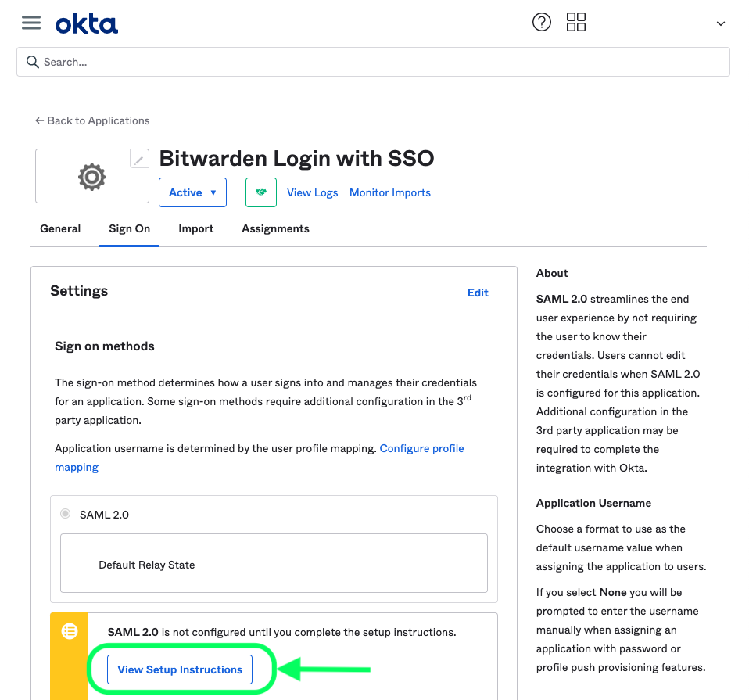Open the View Logs link
The width and height of the screenshot is (749, 700).
313,192
